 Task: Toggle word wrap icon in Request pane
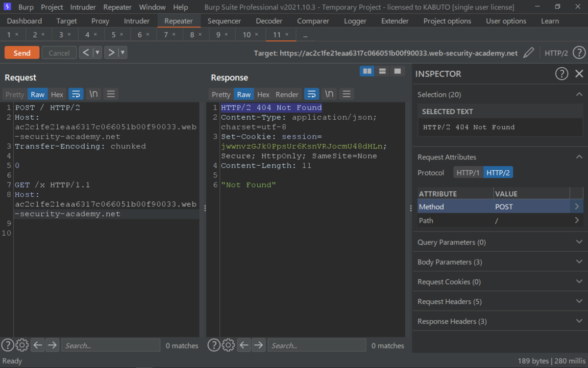76,94
